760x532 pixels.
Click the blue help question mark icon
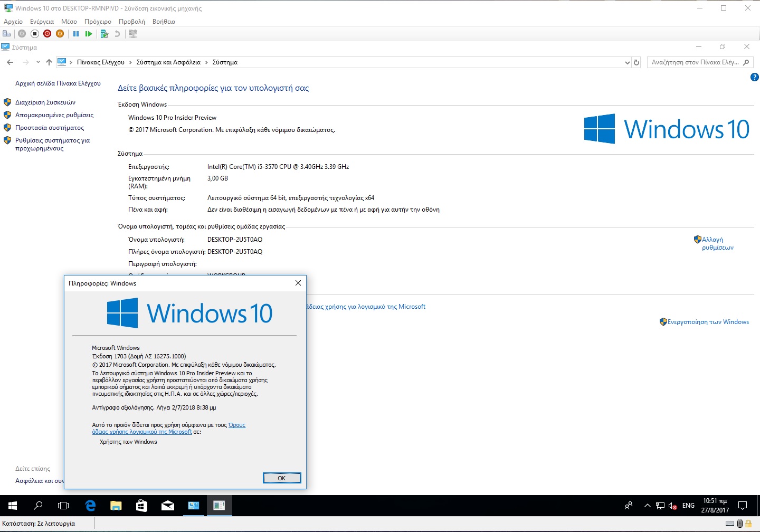[x=754, y=77]
